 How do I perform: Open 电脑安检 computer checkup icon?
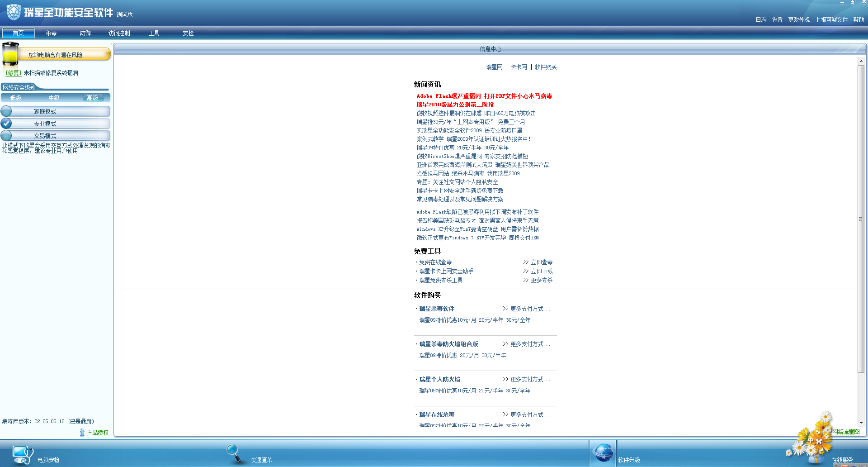tap(23, 454)
